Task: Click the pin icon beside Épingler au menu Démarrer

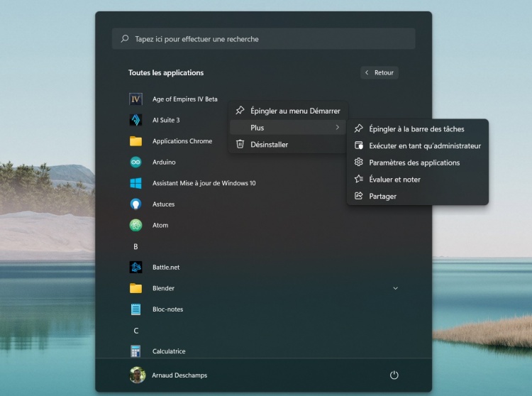Action: click(x=240, y=111)
